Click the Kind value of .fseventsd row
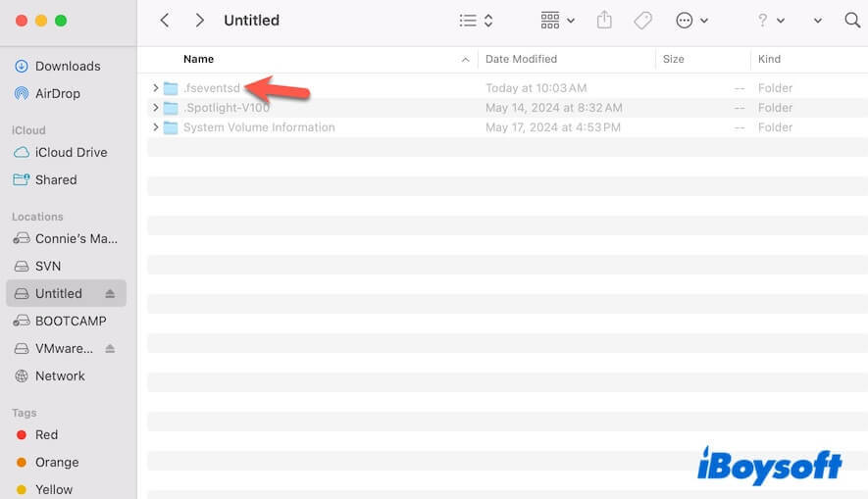This screenshot has width=868, height=499. pos(775,88)
